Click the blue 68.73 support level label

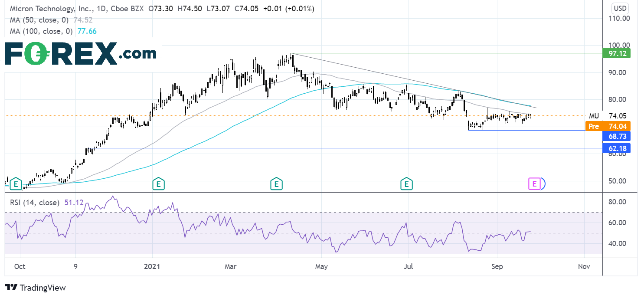click(616, 136)
